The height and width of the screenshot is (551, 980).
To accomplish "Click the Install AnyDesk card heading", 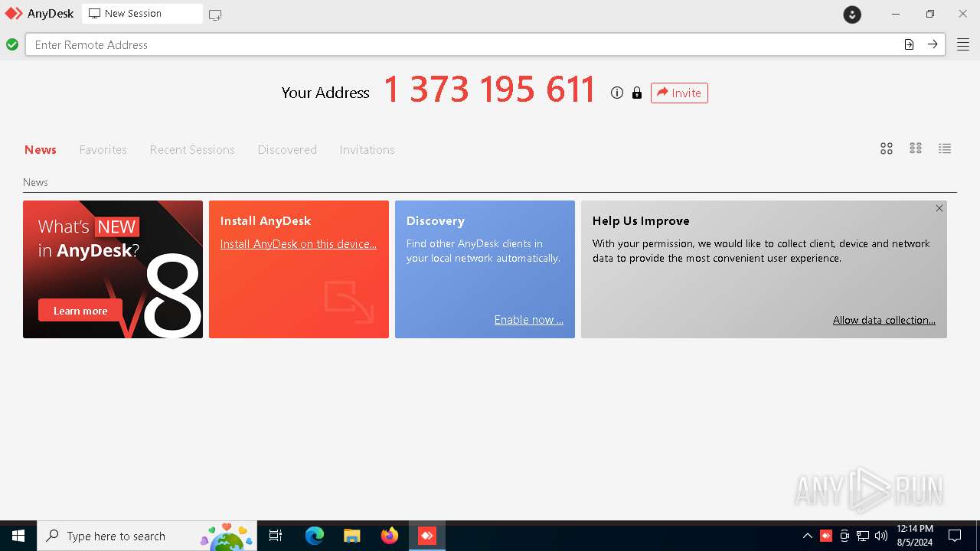I will (266, 220).
